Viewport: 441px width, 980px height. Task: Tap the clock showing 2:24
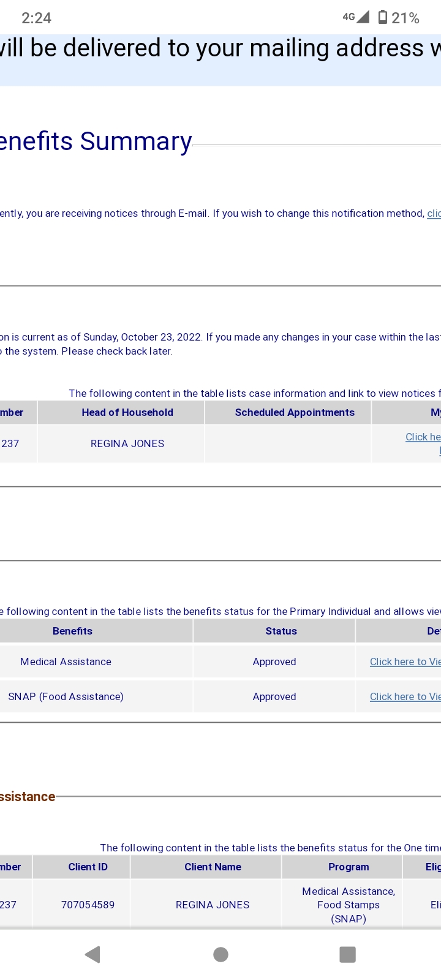tap(36, 18)
